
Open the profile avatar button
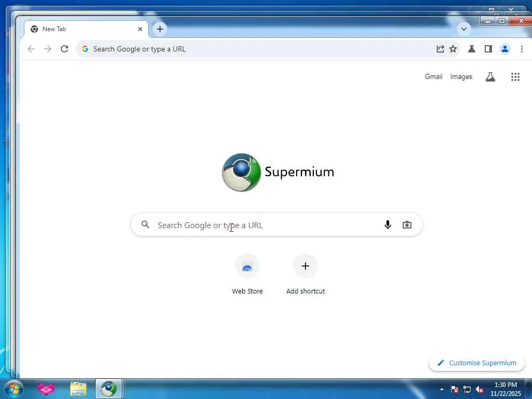505,49
